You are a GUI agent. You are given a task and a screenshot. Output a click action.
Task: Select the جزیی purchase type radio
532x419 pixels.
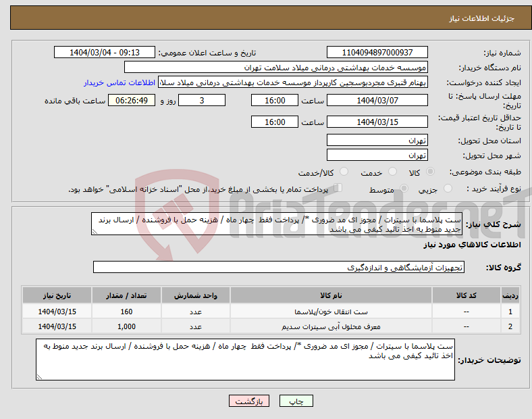pyautogui.click(x=448, y=188)
